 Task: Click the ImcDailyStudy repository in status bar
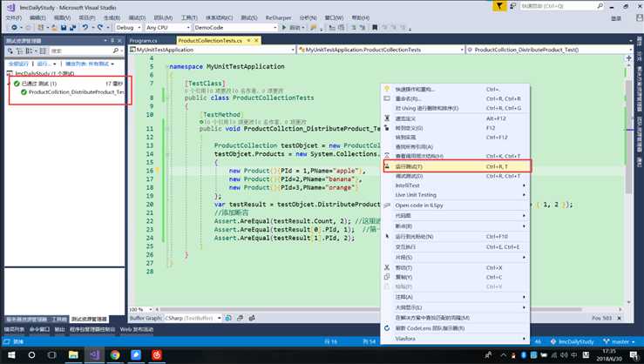(573, 341)
